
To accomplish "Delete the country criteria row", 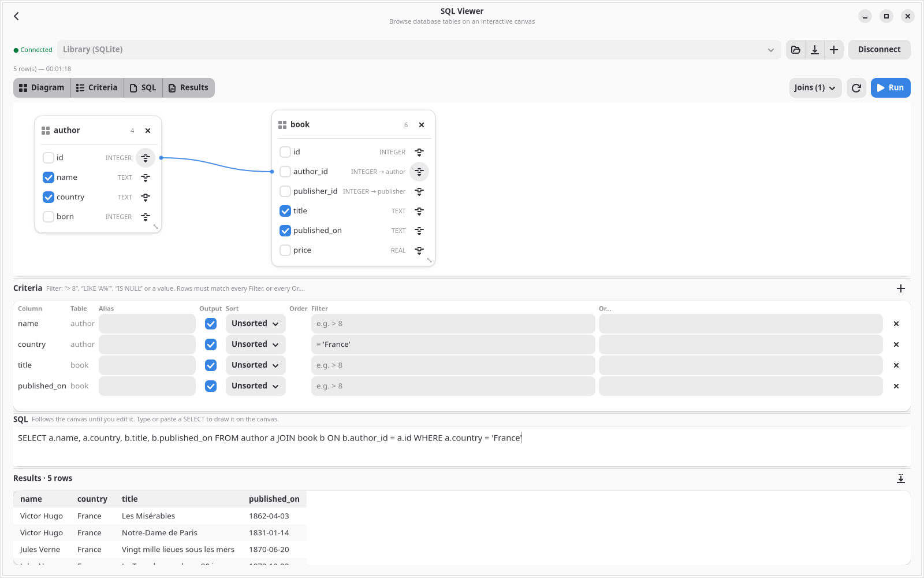I will pos(896,344).
